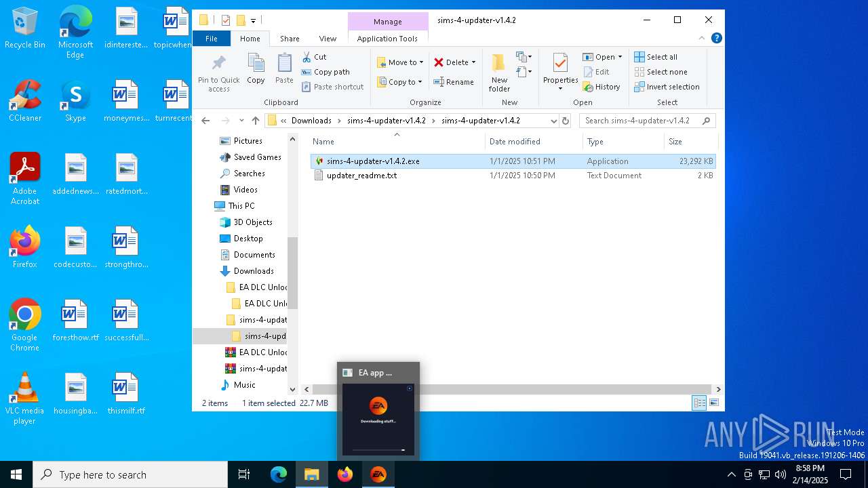The image size is (868, 488).
Task: Open Adobe Acrobat desktop icon
Action: coord(25,179)
